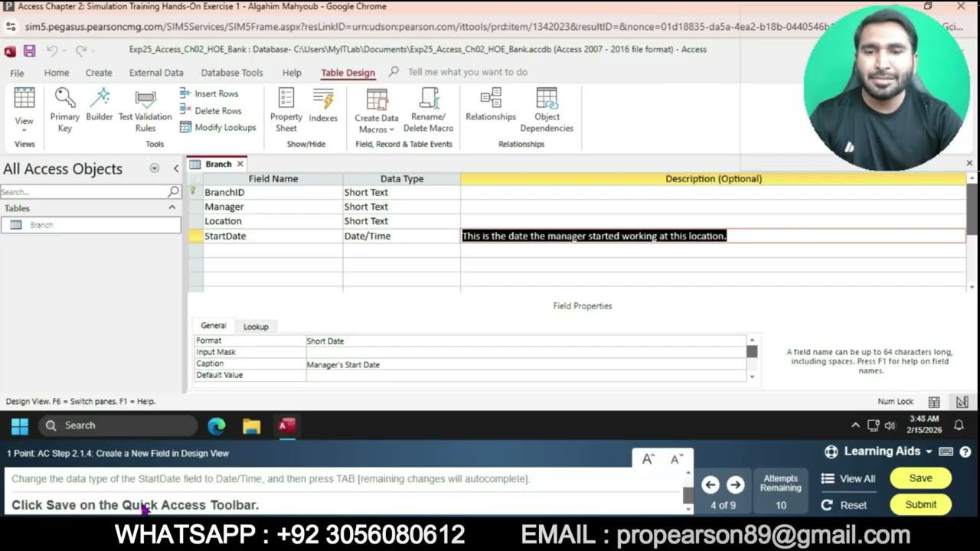Select the Lookup field properties tab
The height and width of the screenshot is (551, 980).
click(256, 326)
